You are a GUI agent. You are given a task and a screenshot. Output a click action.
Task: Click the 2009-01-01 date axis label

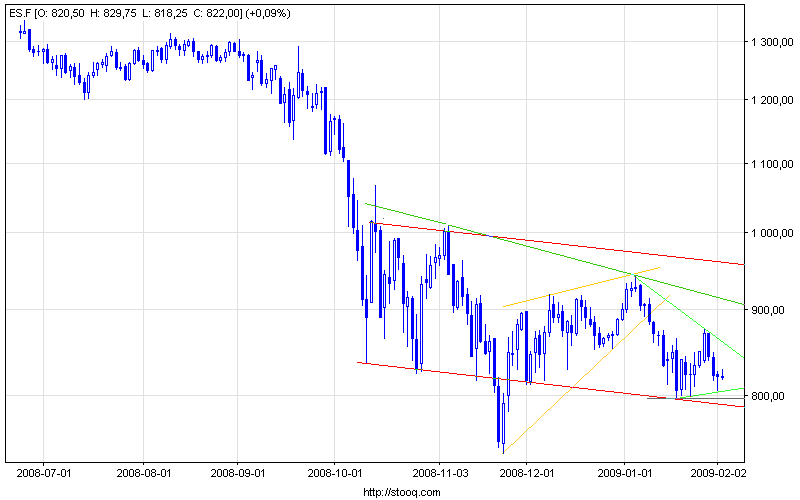point(624,473)
